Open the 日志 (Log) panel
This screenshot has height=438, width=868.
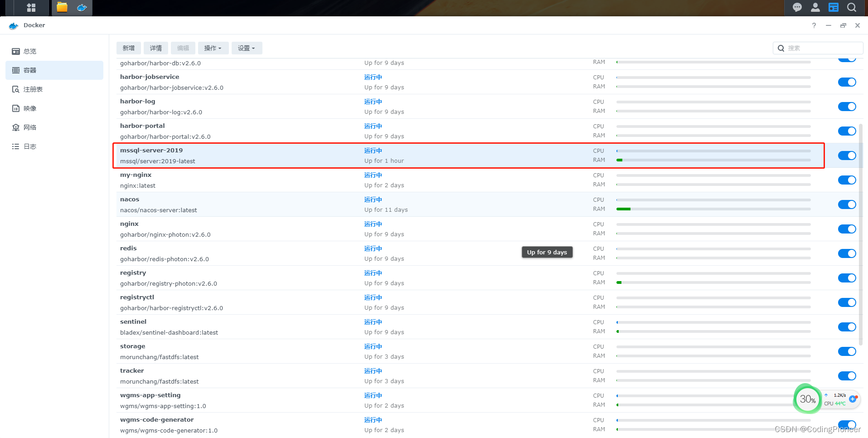coord(29,146)
